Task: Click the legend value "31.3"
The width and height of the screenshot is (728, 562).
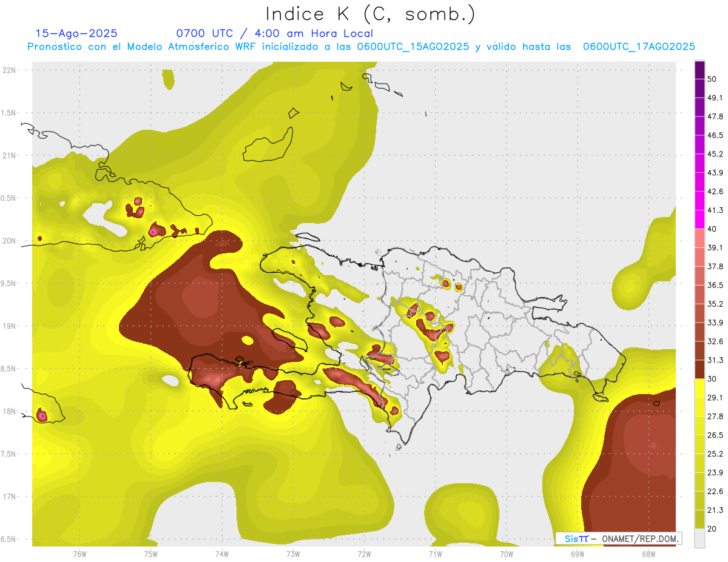Action: pyautogui.click(x=715, y=360)
